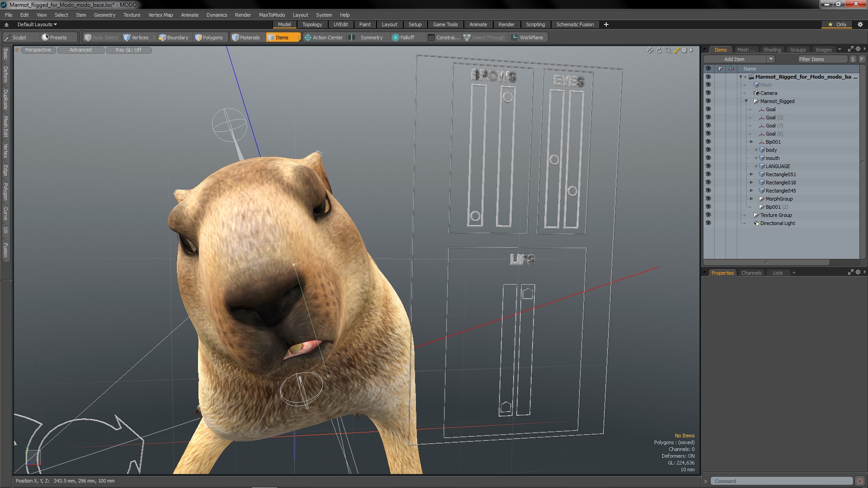Click the Ray GL: Off button
This screenshot has width=868, height=488.
[128, 50]
